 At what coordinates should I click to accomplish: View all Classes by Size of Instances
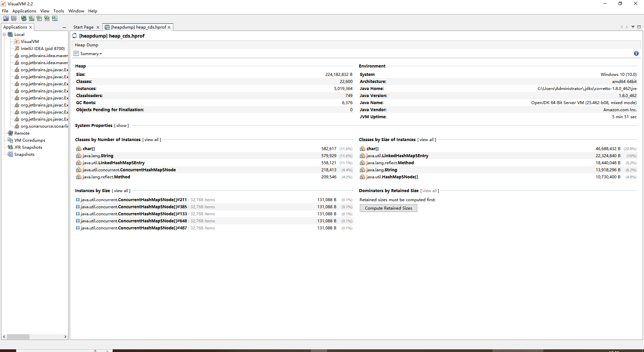[x=427, y=140]
